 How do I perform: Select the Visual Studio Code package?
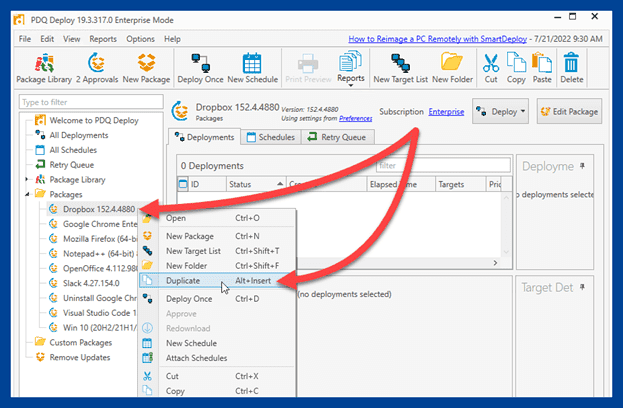point(93,313)
